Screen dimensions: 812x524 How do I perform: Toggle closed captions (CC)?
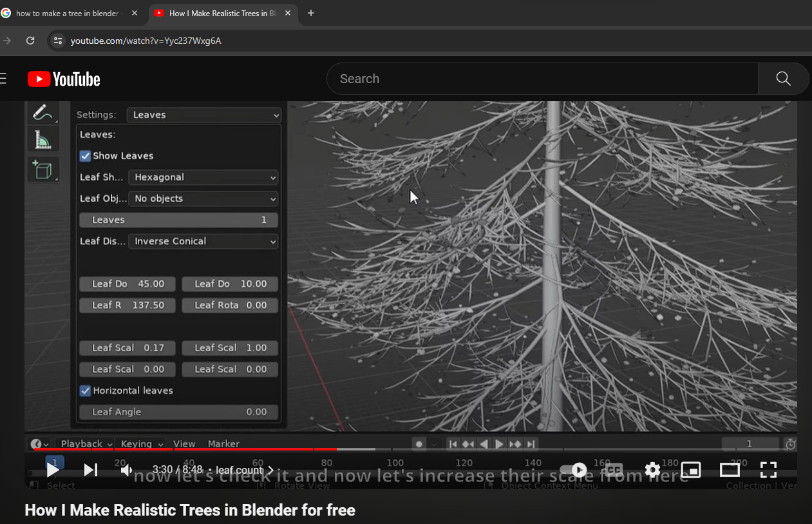click(614, 470)
